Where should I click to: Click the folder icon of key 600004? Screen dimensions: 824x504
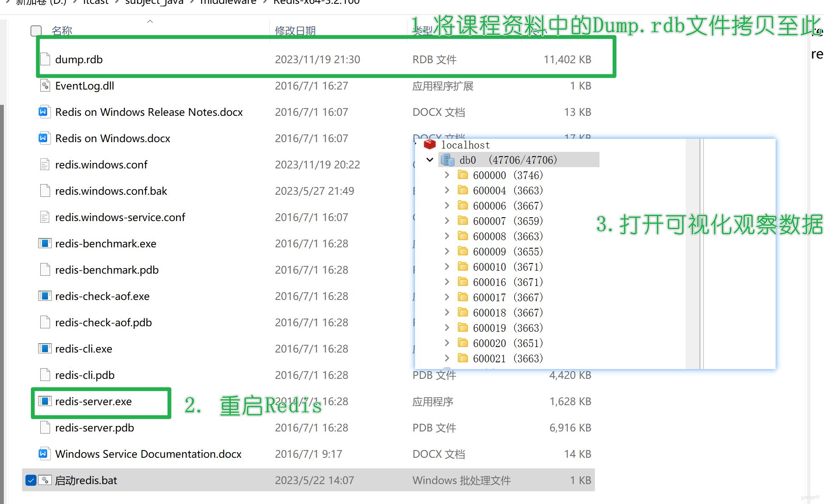[x=463, y=190]
